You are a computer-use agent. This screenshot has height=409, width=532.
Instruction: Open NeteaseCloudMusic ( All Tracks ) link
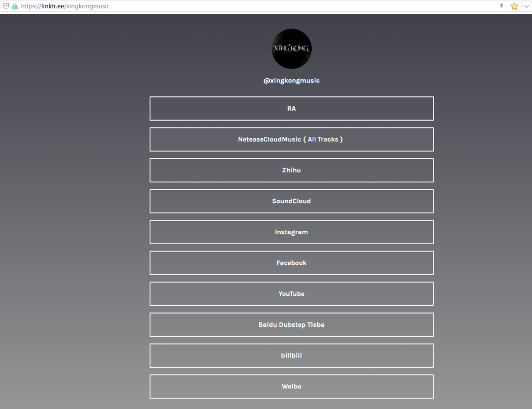pyautogui.click(x=292, y=139)
